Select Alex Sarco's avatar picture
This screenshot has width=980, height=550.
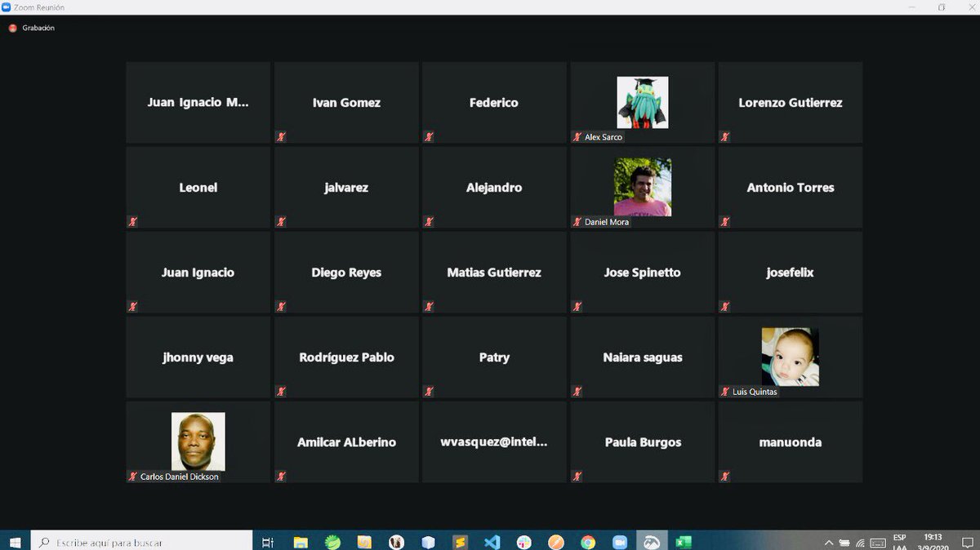642,102
